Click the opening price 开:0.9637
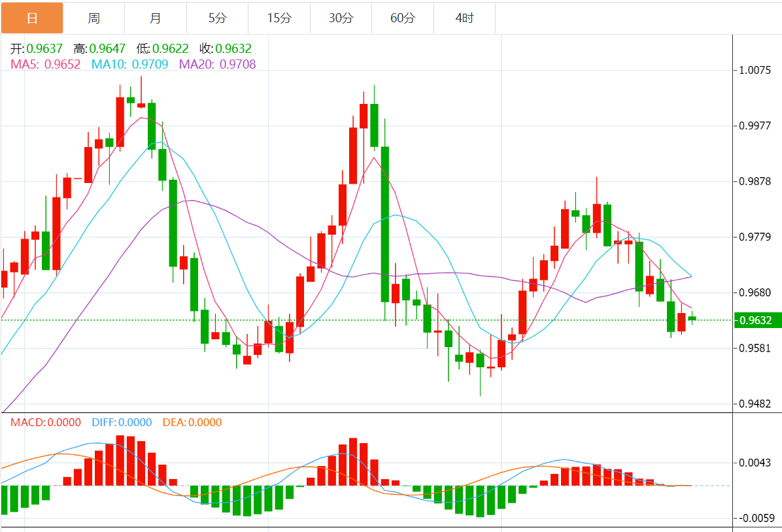 [37, 48]
